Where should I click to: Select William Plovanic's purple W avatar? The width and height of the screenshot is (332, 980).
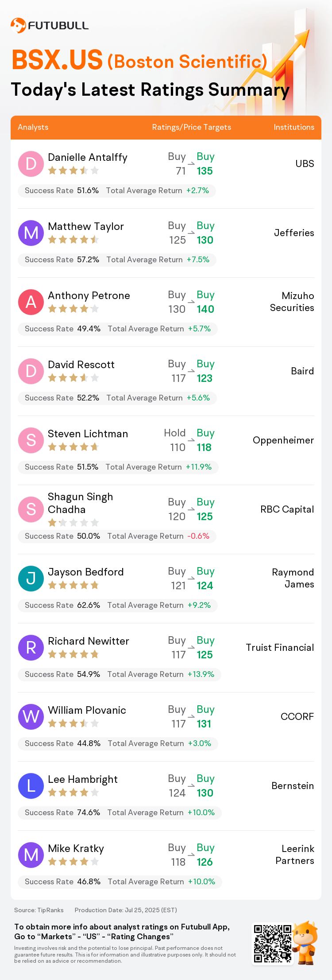point(31,716)
